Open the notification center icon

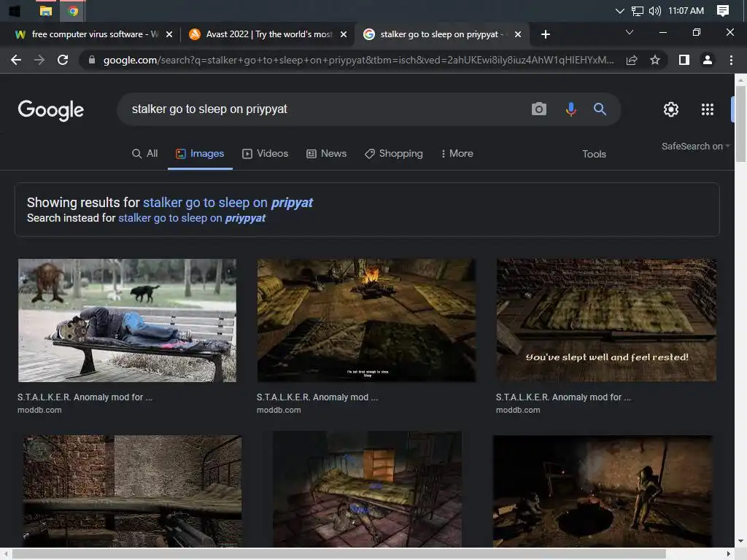723,10
